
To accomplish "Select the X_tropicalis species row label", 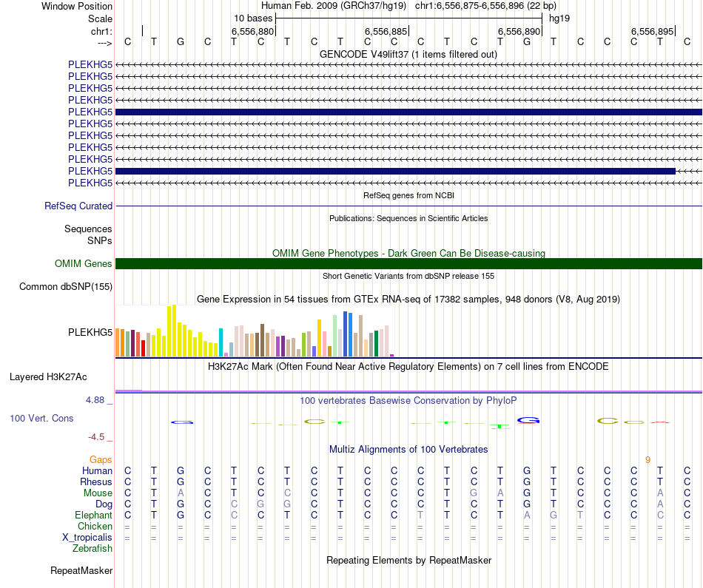I will click(x=87, y=538).
